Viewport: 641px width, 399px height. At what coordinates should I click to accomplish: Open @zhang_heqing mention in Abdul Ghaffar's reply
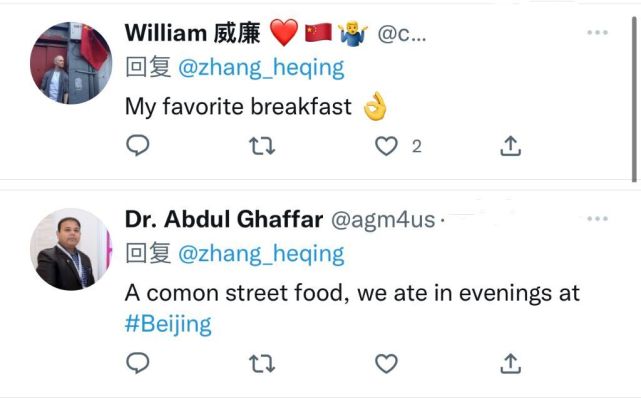[x=261, y=254]
